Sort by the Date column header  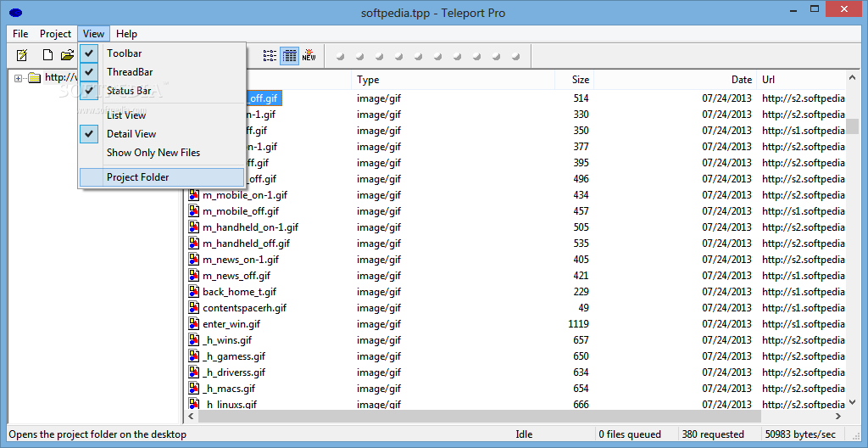tap(675, 80)
